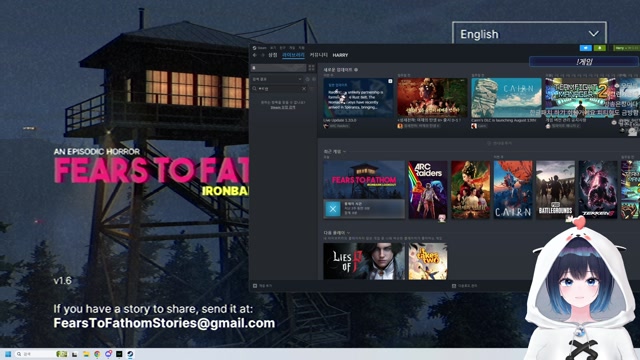
Task: Click the FearsToFathomStories@gmail.com email text
Action: click(x=164, y=323)
